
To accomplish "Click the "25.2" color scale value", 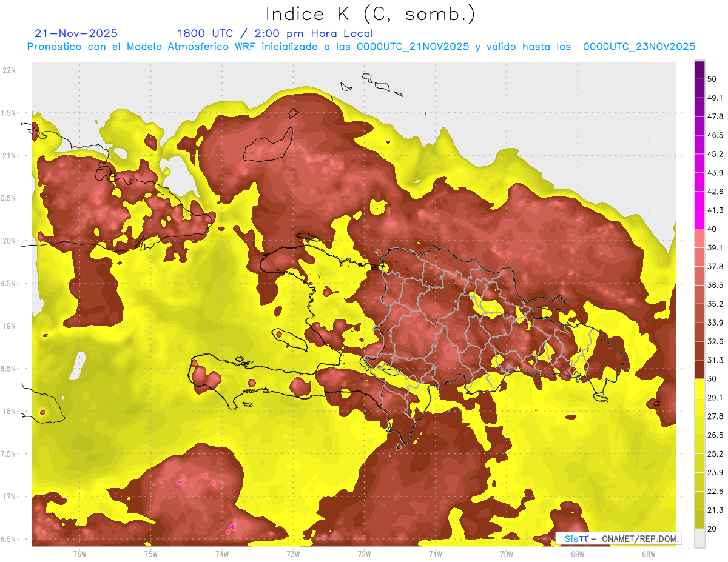I will (x=715, y=454).
